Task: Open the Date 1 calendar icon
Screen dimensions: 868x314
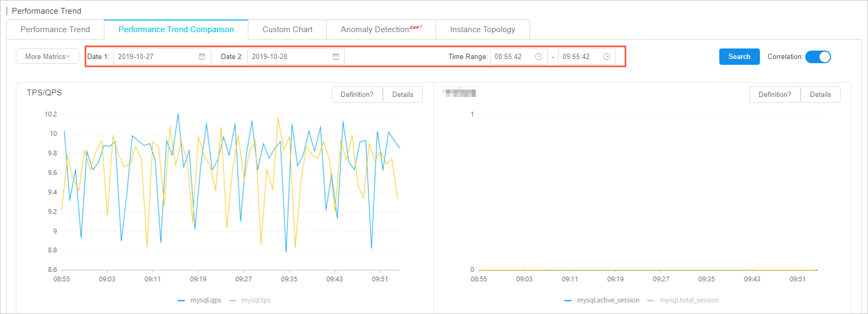Action: [x=202, y=57]
